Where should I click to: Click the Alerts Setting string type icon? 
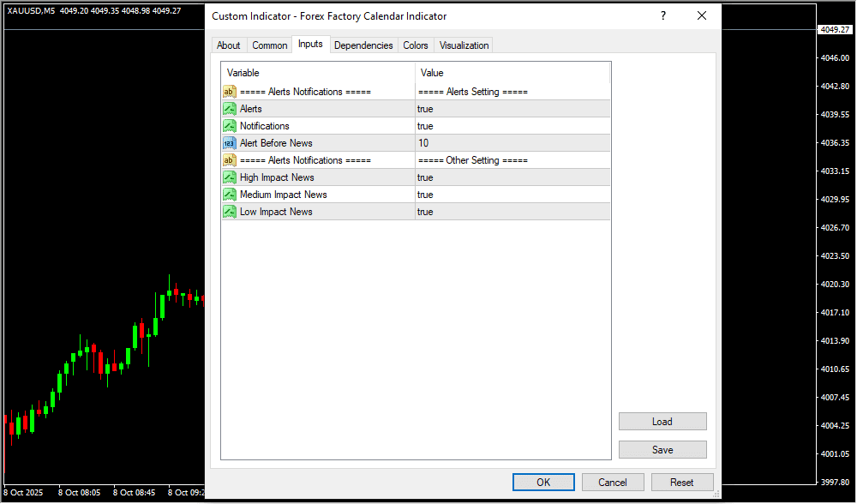(229, 92)
